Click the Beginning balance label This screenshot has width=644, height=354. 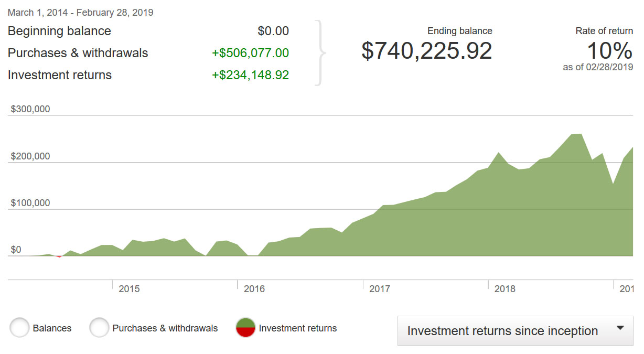pyautogui.click(x=59, y=31)
